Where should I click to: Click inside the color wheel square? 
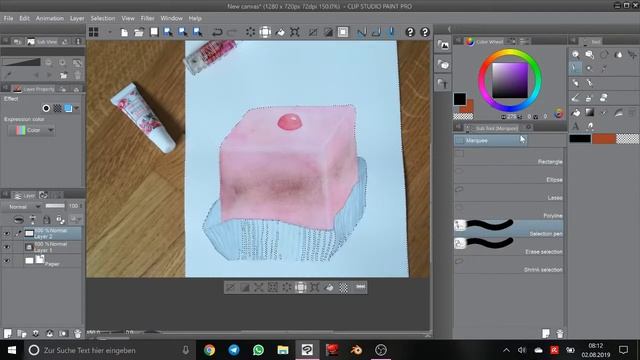[510, 80]
